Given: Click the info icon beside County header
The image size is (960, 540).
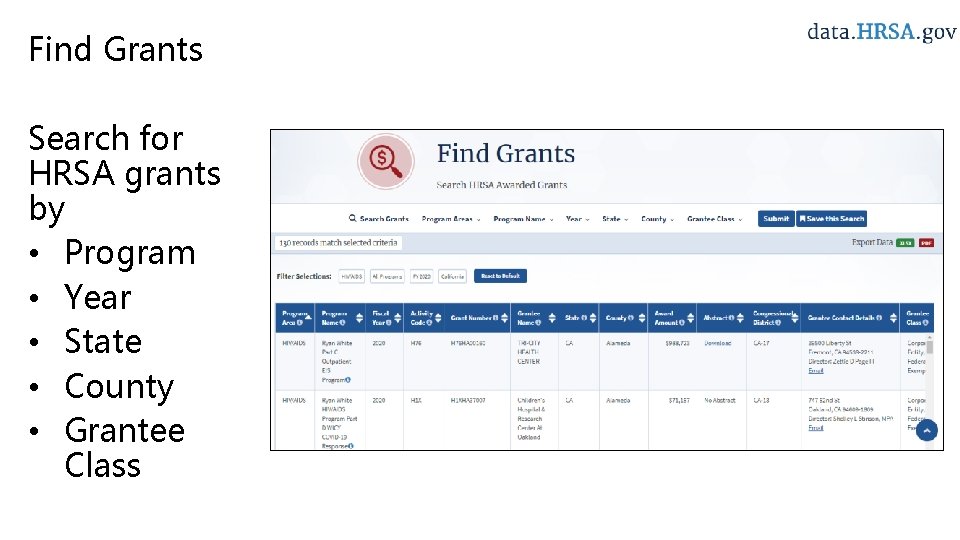Looking at the screenshot, I should (x=631, y=318).
